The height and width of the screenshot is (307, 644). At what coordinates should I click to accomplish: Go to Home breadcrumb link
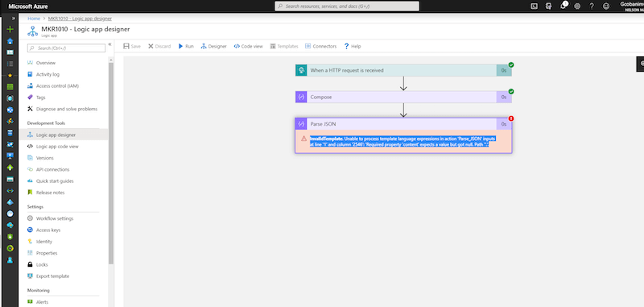(34, 19)
